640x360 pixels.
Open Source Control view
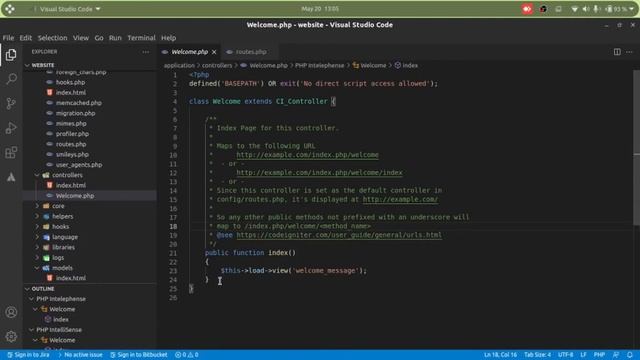pos(11,103)
